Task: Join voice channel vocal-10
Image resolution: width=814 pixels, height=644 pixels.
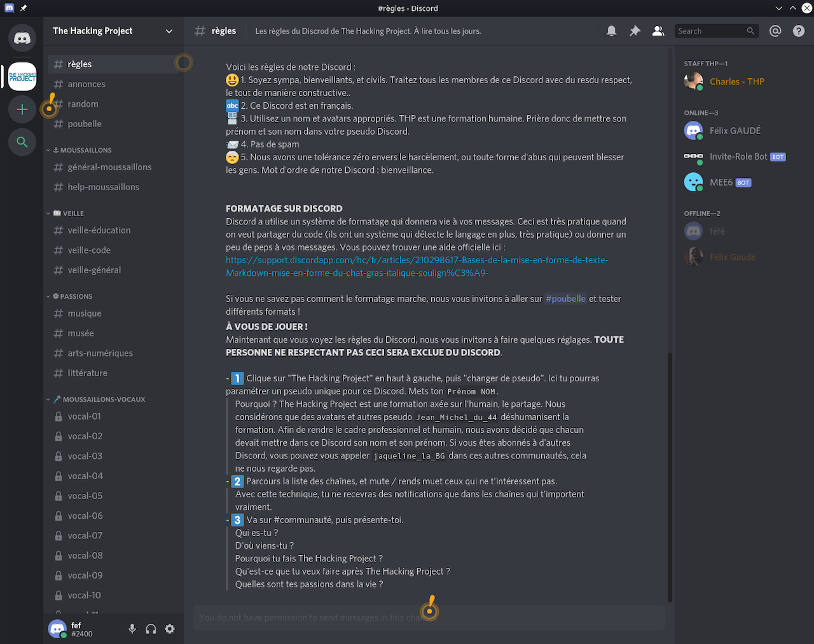Action: pyautogui.click(x=113, y=596)
